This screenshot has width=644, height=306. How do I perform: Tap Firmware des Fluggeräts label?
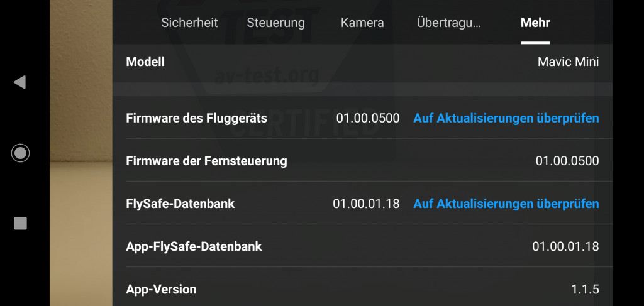[196, 118]
